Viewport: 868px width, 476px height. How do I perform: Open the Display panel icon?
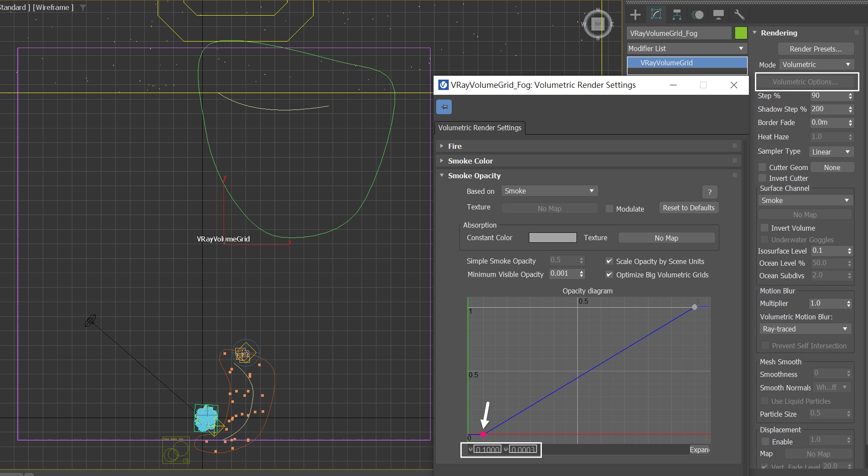(719, 15)
